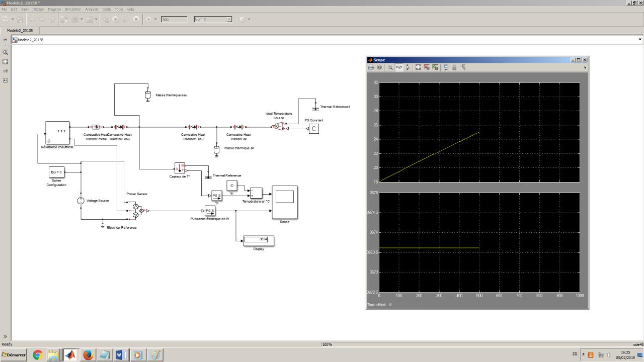Viewport: 644px width, 362px height.
Task: Click the simulation stop time field
Action: tap(174, 20)
